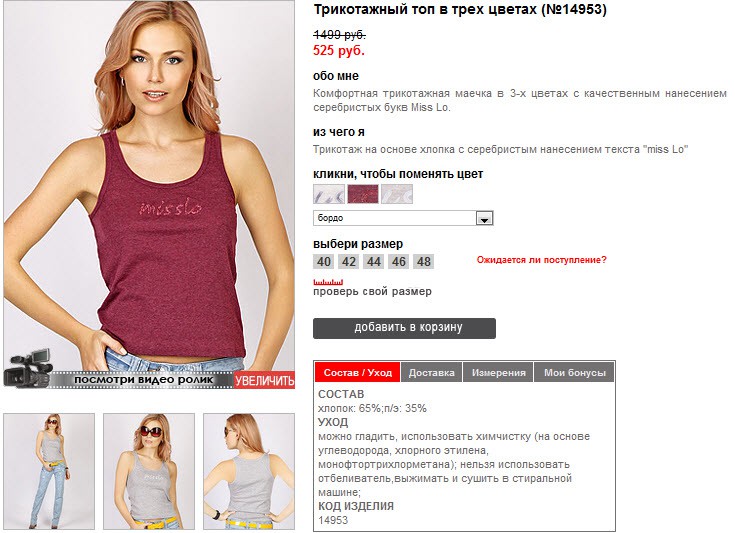Open the Ожидается ли поступление? link
The image size is (735, 533).
click(541, 260)
